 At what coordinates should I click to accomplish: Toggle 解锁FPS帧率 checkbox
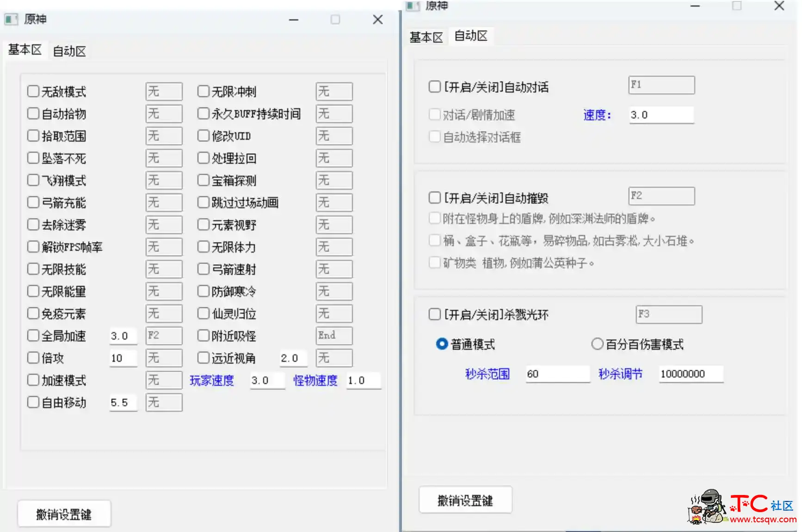coord(33,247)
